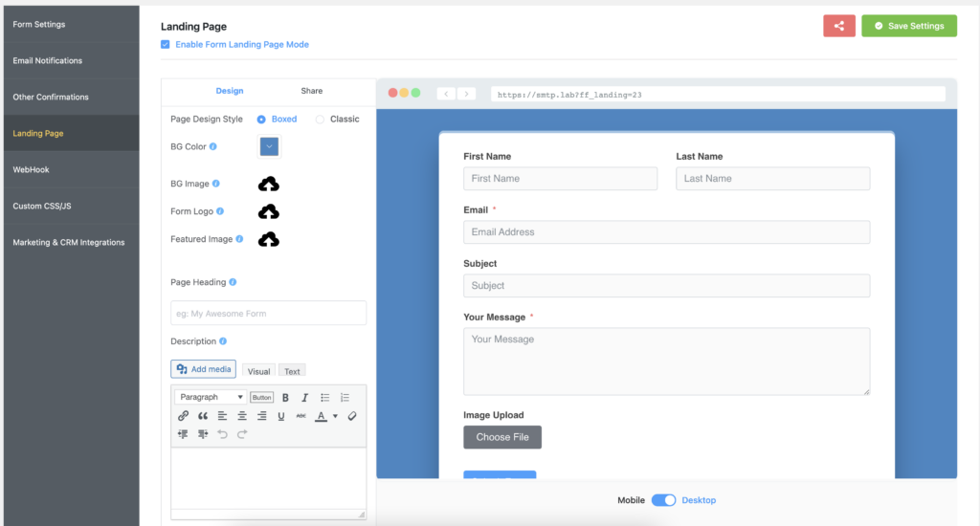The height and width of the screenshot is (526, 980).
Task: Open Marketing & CRM Integrations
Action: (x=71, y=242)
